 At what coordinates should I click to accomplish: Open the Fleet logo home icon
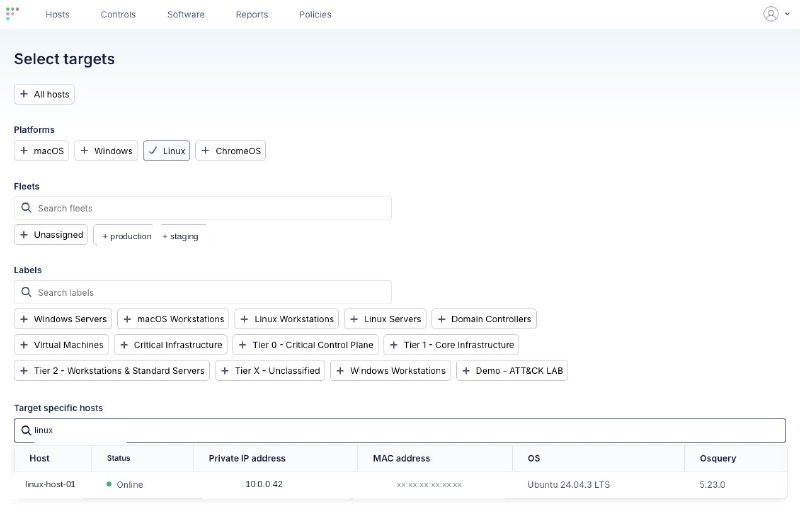(x=12, y=13)
